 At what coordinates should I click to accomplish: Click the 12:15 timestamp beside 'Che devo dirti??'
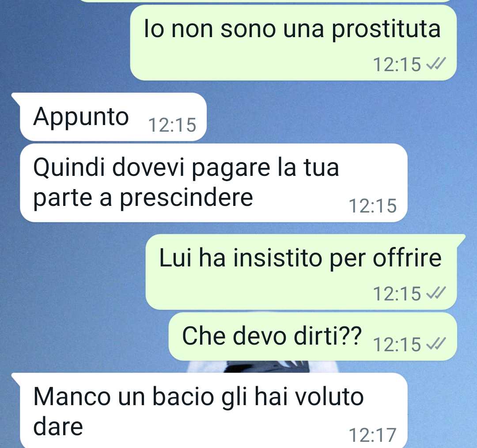coord(397,345)
